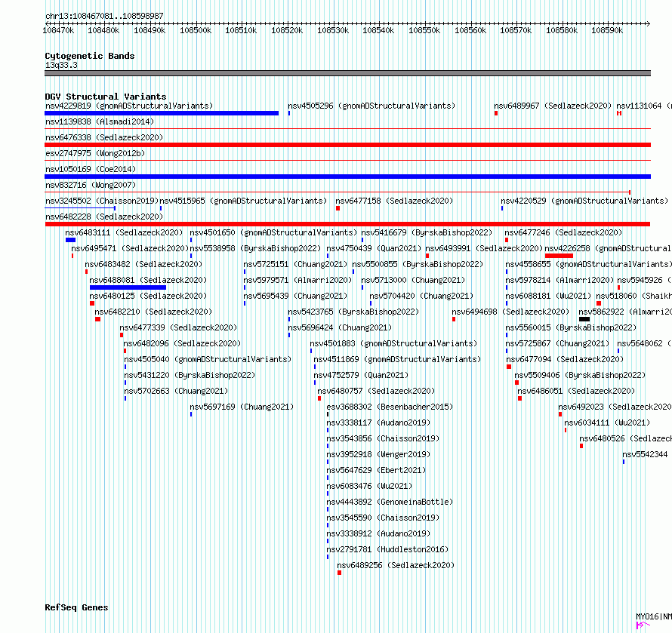Click the 108530k ruler tick label
This screenshot has width=672, height=633.
[x=333, y=30]
